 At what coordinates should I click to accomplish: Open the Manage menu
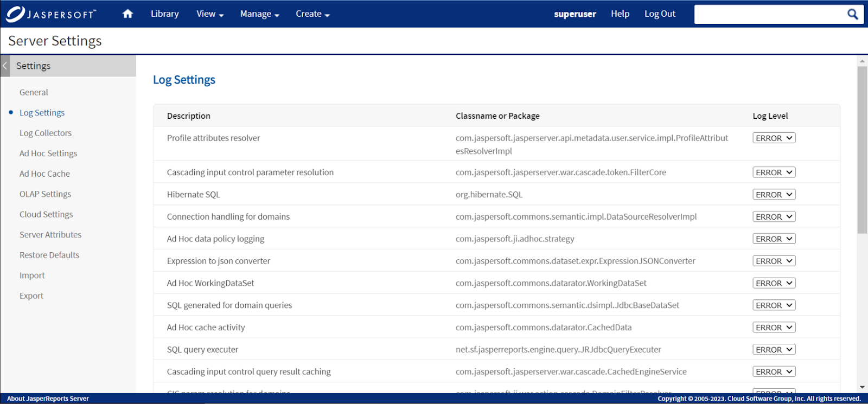pyautogui.click(x=260, y=14)
